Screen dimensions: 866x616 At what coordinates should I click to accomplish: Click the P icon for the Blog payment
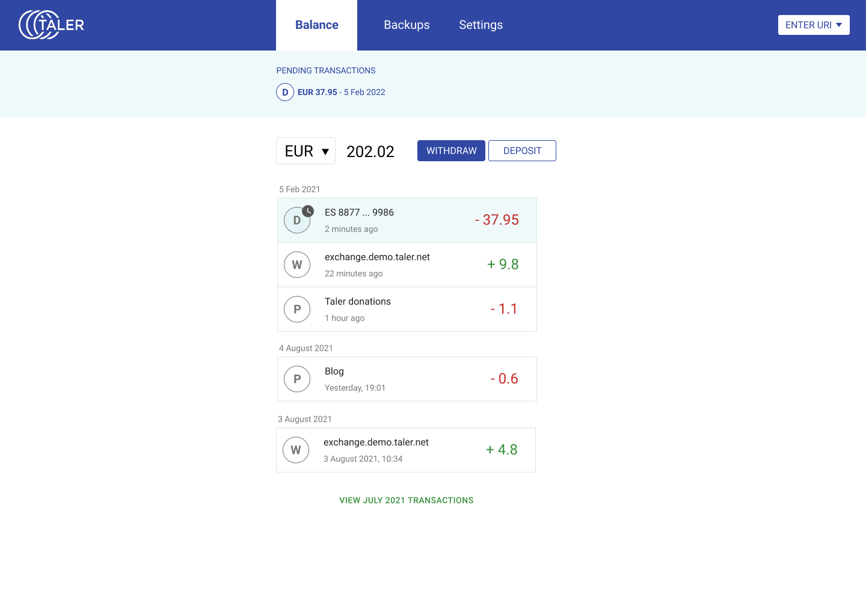(297, 379)
